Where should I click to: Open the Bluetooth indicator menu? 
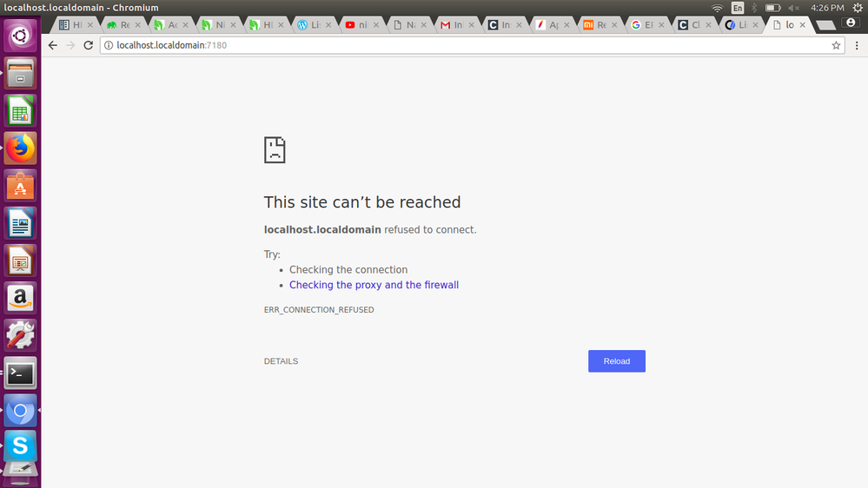coord(754,8)
